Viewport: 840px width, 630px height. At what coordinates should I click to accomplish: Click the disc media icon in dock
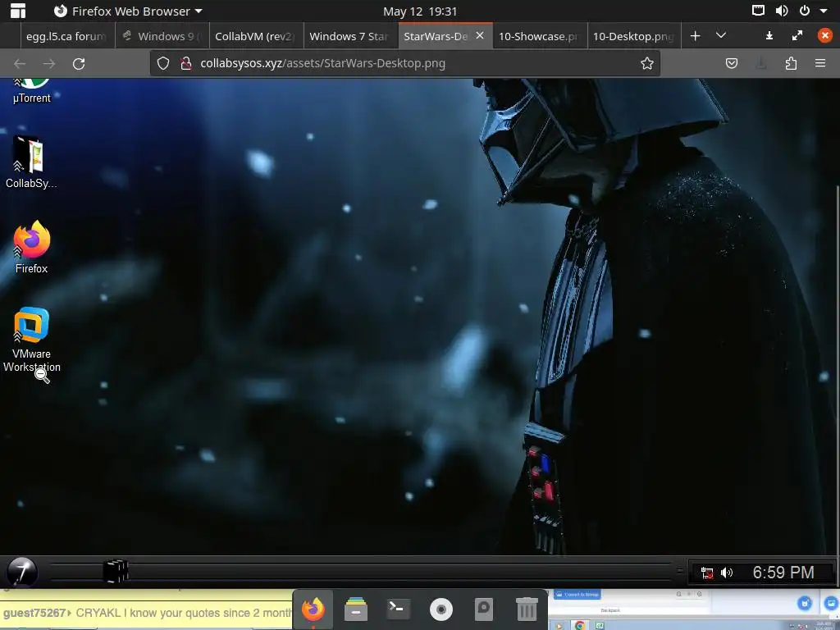441,609
